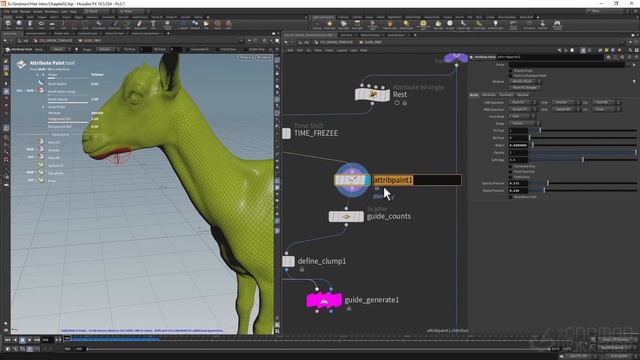Open the Paint Mode dropdown
640x360 pixels.
coord(522,116)
